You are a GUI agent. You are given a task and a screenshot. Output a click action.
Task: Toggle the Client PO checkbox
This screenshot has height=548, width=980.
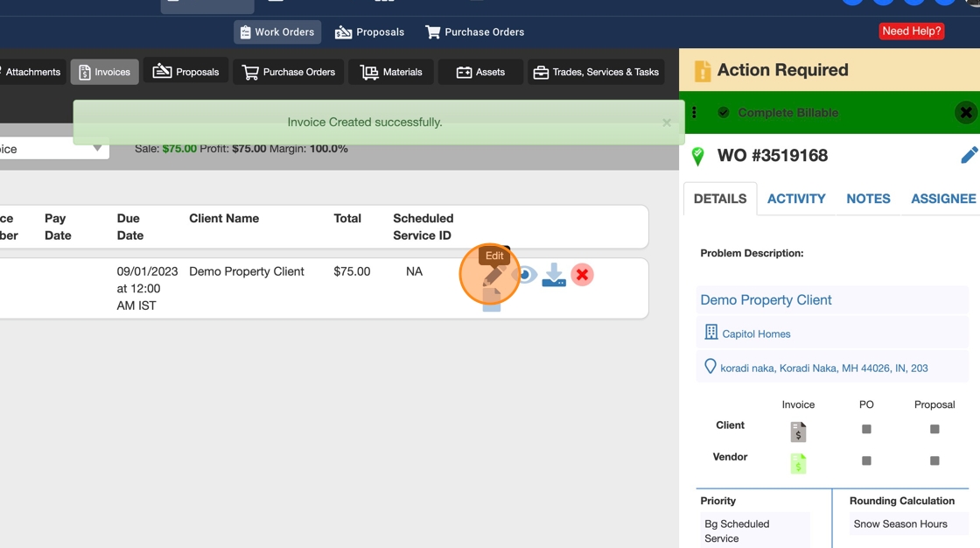[x=866, y=429]
